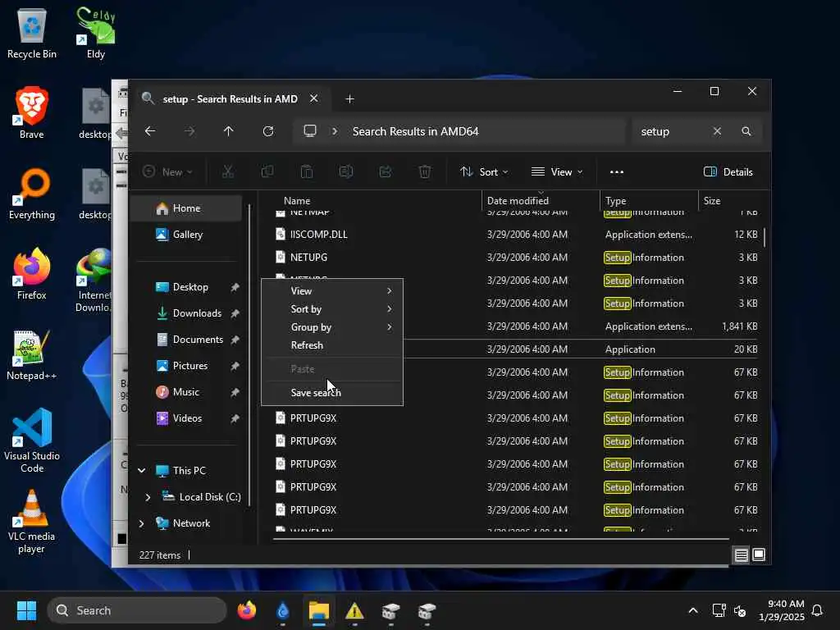Sort files by the Name column

tap(297, 201)
